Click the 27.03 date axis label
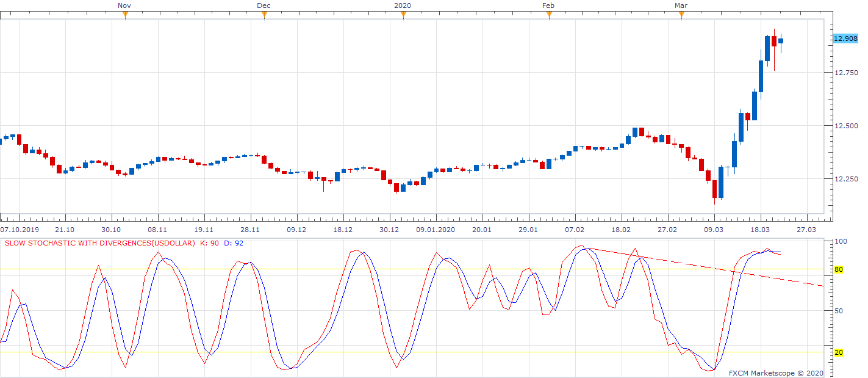 [x=806, y=230]
